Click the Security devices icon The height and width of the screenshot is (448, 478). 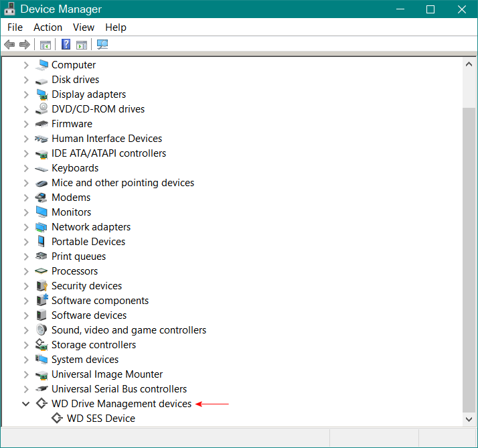(42, 286)
